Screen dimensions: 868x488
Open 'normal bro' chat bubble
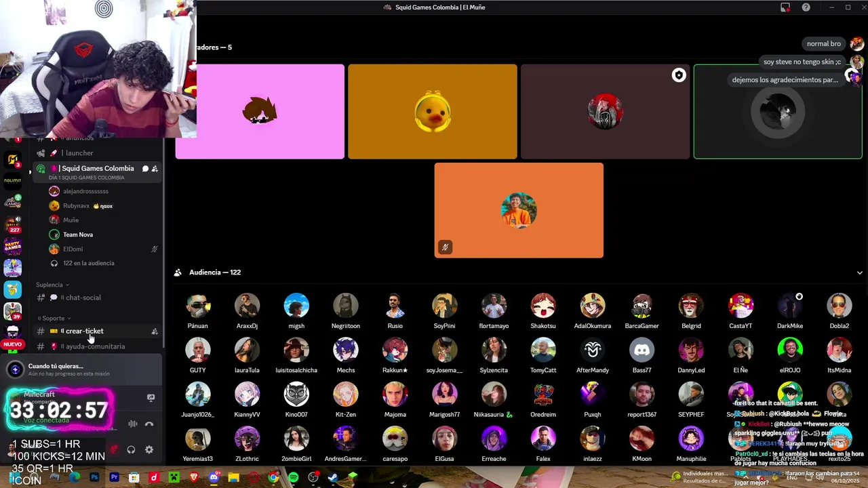pos(824,44)
